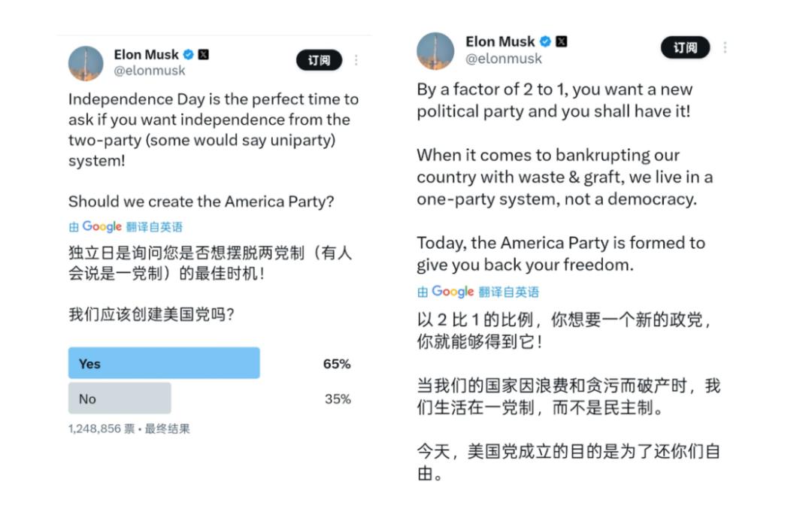Open the more options menu on left tweet

coord(356,60)
